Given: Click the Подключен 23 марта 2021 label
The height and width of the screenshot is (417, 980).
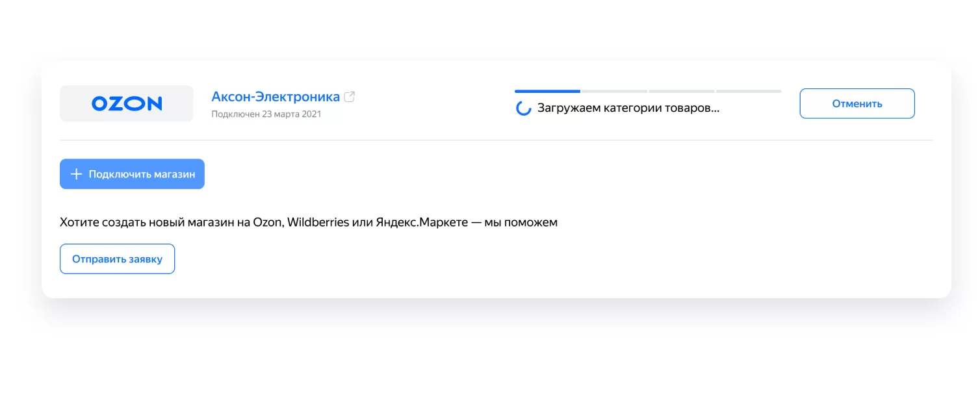Looking at the screenshot, I should point(266,114).
